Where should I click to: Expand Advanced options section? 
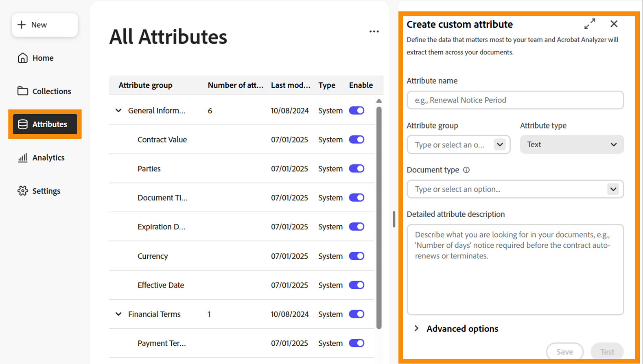coord(416,328)
